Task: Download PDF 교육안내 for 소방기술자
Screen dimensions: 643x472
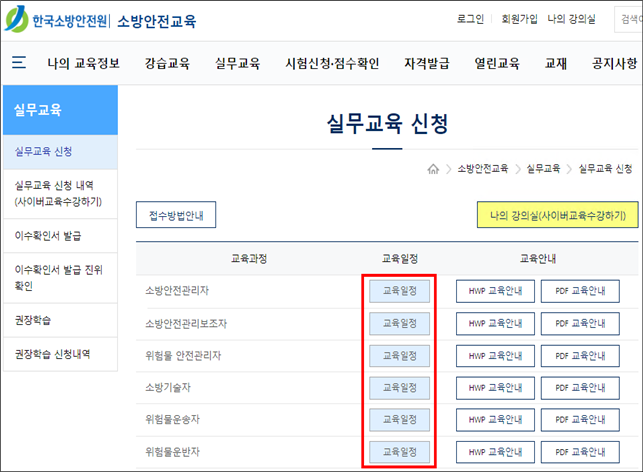Action: (580, 388)
